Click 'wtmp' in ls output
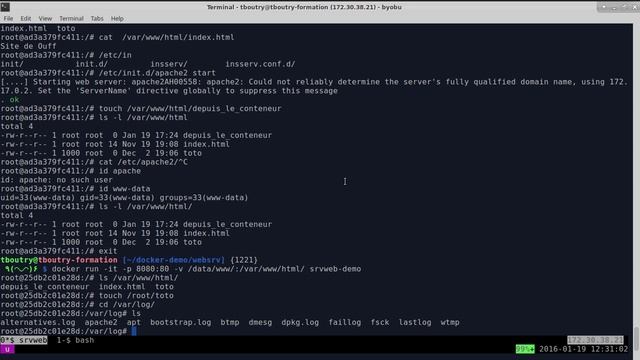 point(450,322)
